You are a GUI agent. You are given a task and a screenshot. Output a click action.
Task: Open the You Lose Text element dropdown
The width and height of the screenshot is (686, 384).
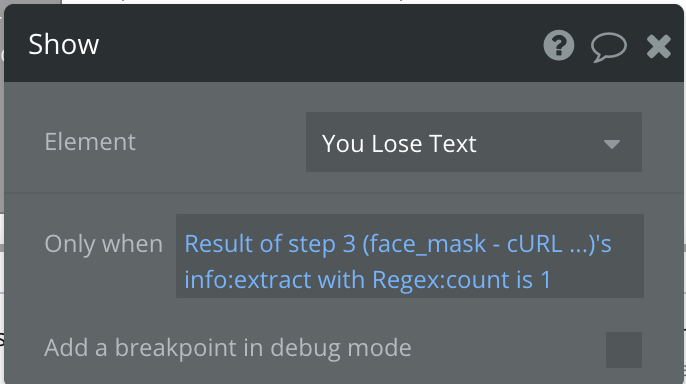(x=474, y=142)
